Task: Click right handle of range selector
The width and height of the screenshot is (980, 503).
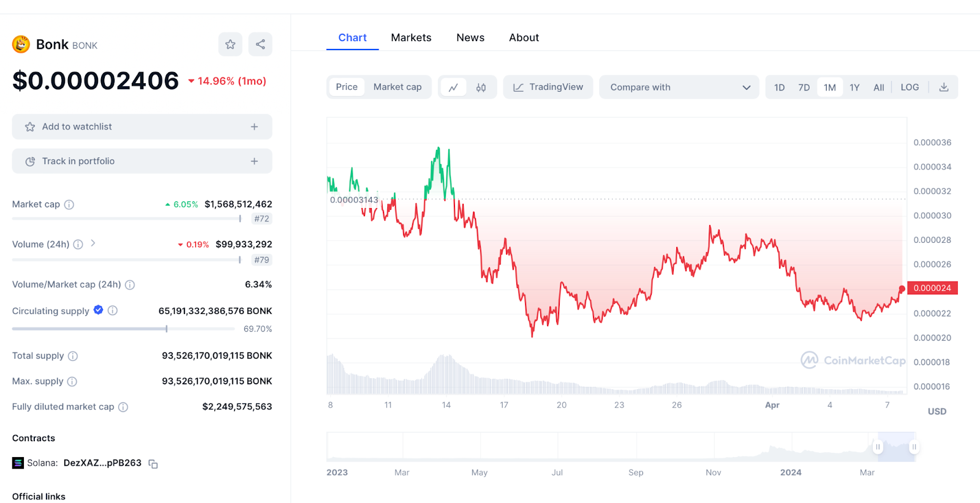Action: tap(914, 447)
